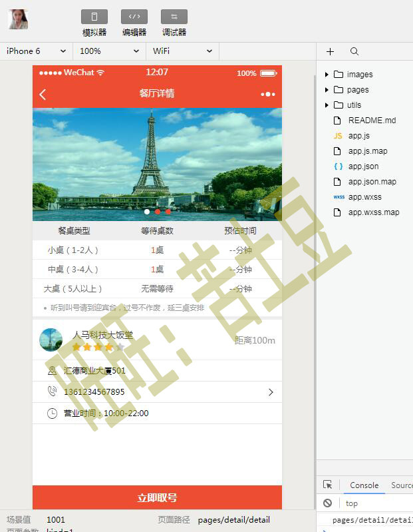
Task: Open app.js file
Action: click(358, 136)
